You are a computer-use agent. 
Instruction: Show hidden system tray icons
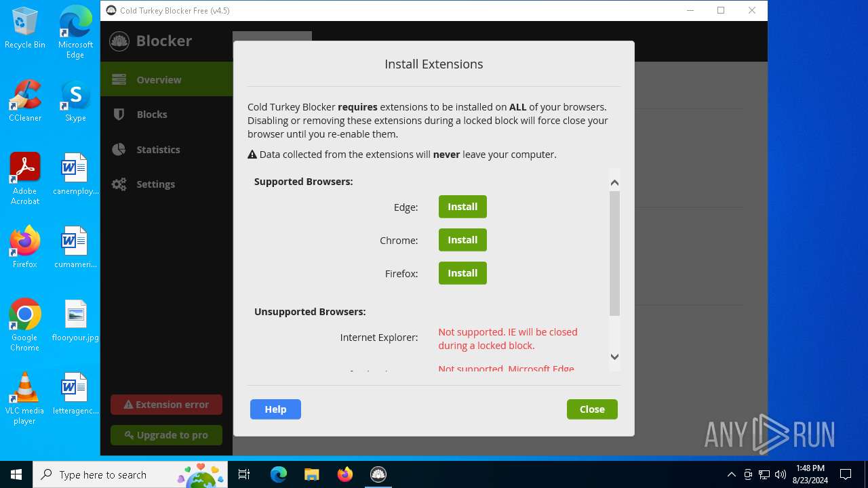pos(731,474)
